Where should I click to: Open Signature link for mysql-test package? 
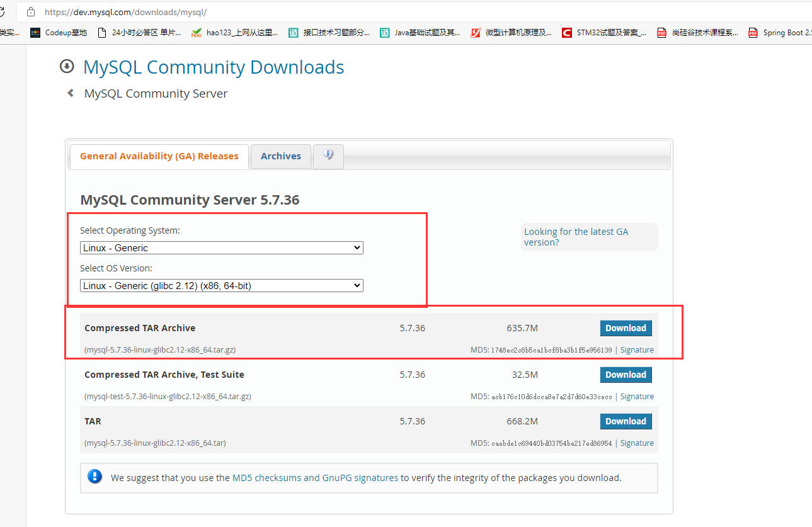637,397
